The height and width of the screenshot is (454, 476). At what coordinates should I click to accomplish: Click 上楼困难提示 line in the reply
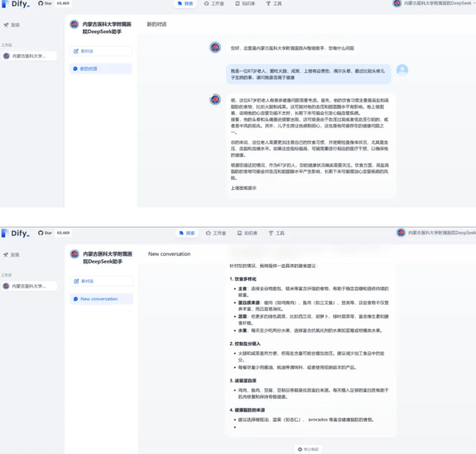click(244, 188)
